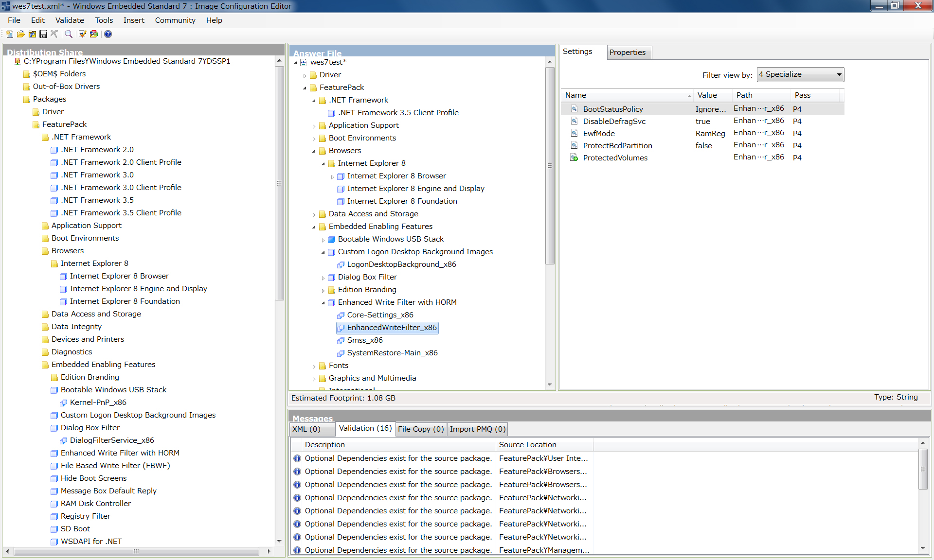Sort messages by Source Location header

[x=544, y=445]
